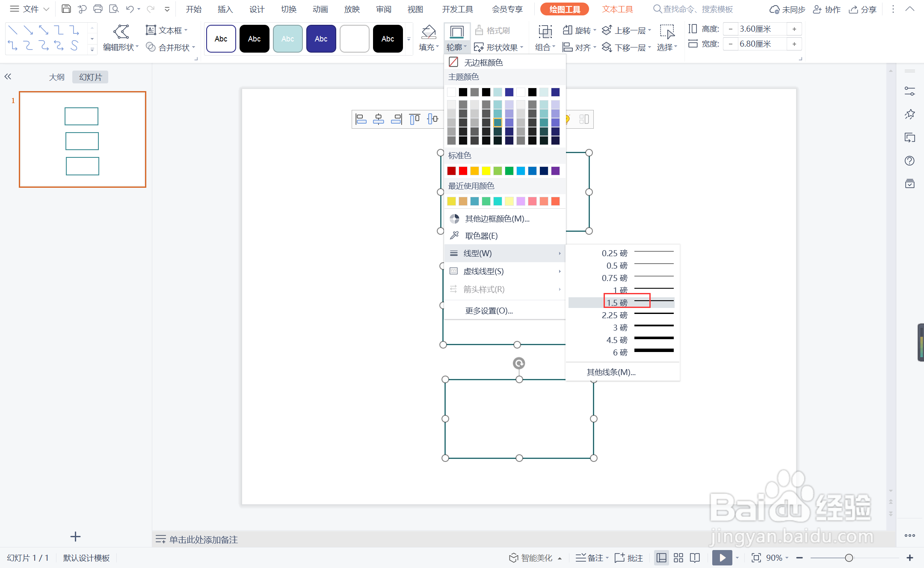Click the Edit Shape (编辑形状) icon
924x568 pixels.
pyautogui.click(x=121, y=32)
